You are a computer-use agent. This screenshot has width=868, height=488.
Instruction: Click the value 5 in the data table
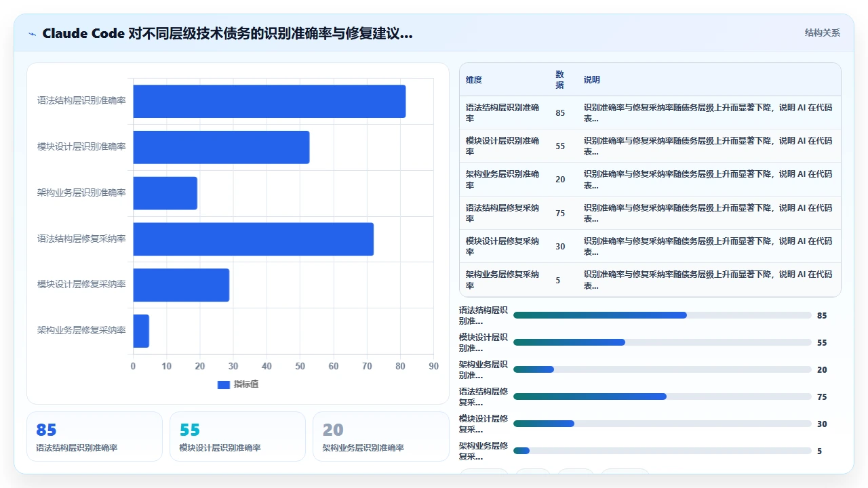[x=558, y=280]
